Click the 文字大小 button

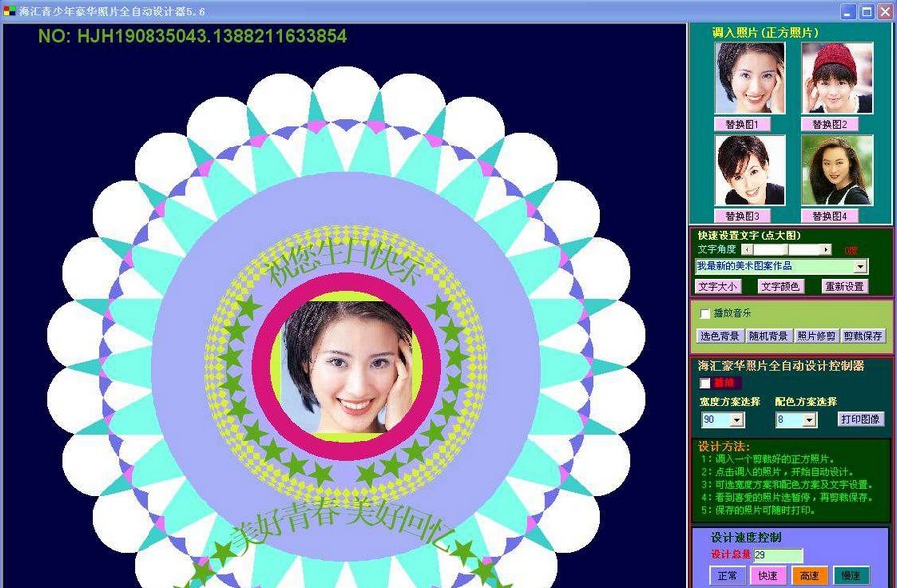coord(718,287)
